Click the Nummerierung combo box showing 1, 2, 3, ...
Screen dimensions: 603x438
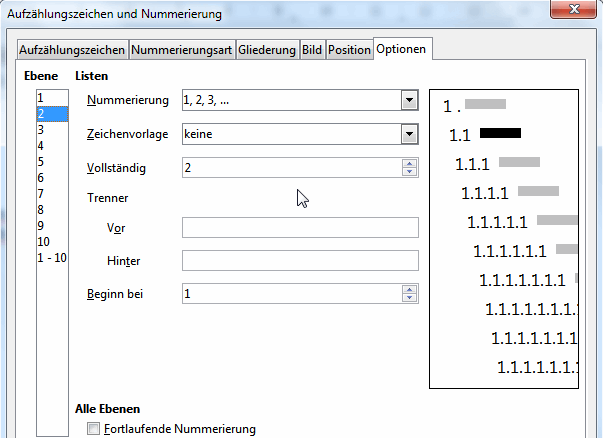[x=300, y=100]
